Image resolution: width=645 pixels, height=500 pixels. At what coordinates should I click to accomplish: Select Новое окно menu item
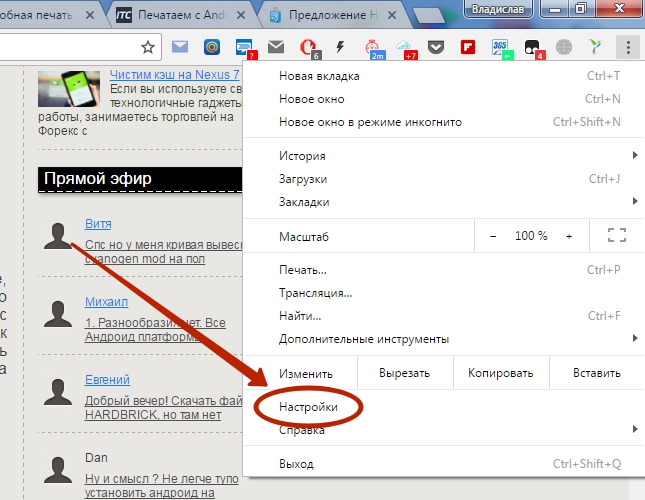click(444, 99)
